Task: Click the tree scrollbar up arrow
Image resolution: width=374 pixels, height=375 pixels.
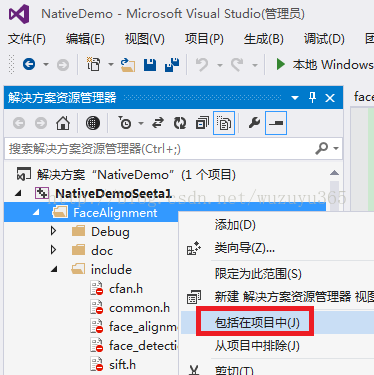Action: pyautogui.click(x=334, y=173)
